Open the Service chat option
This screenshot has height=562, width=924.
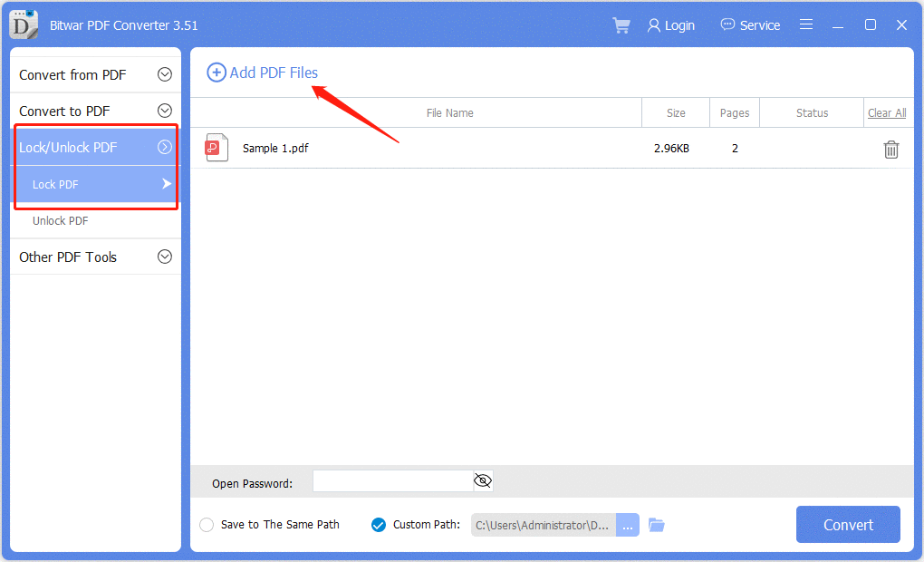[750, 25]
